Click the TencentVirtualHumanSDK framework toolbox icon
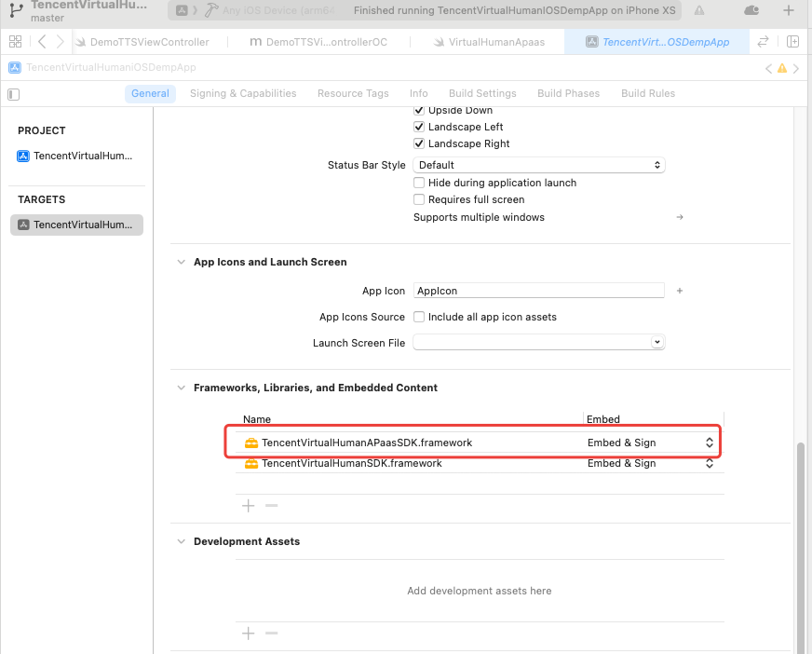812x654 pixels. pos(251,463)
